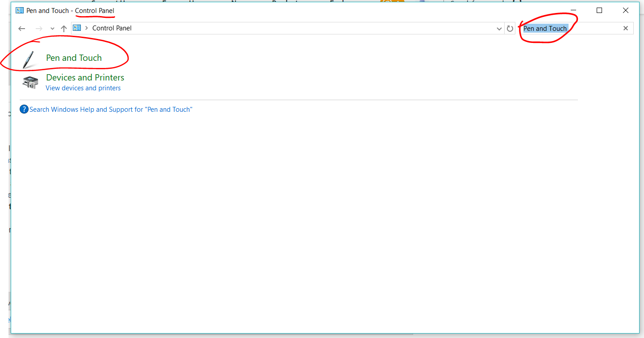Screen dimensions: 644x338
Task: Open the Pen and Touch heading link
Action: 74,58
